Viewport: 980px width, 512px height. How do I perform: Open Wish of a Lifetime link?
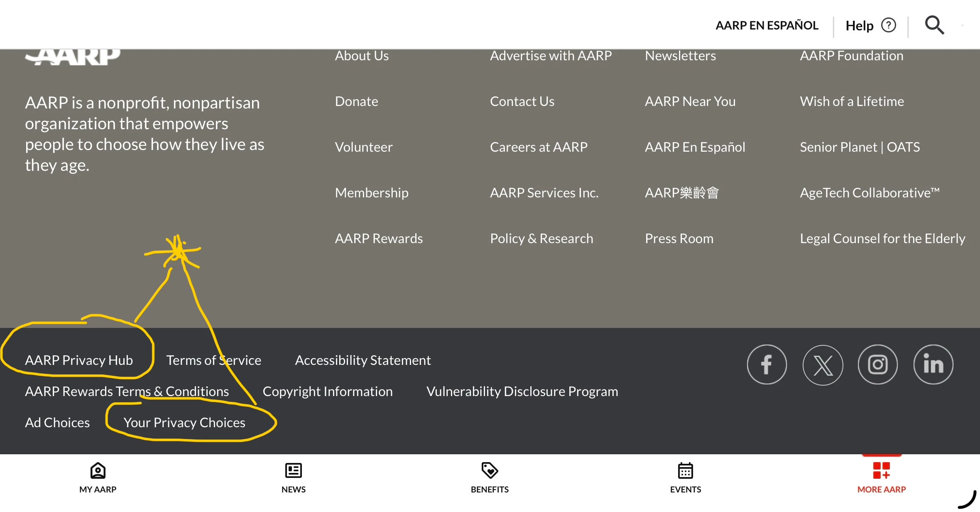[852, 101]
